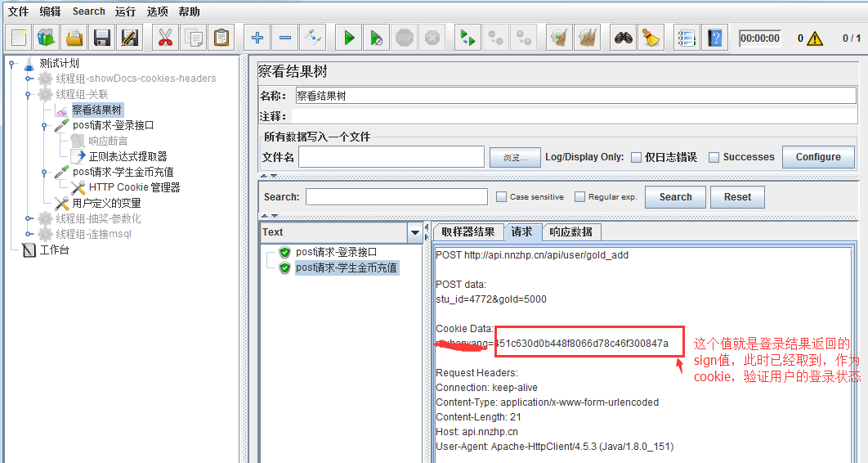The image size is (868, 463).
Task: Open Help with the question mark icon
Action: pos(714,38)
